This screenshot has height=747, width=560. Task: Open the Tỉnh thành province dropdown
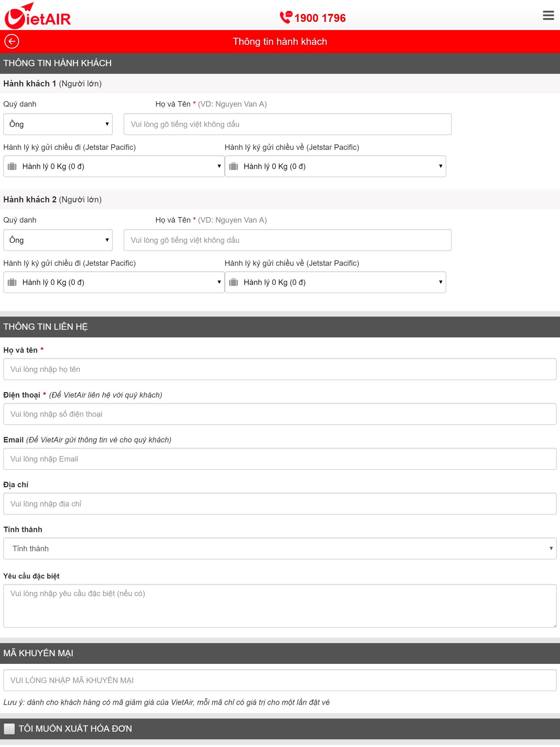(x=280, y=548)
